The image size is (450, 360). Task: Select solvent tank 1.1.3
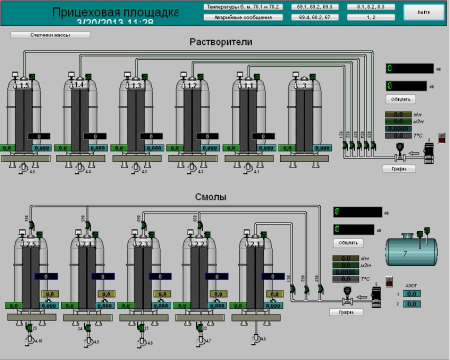(x=136, y=117)
